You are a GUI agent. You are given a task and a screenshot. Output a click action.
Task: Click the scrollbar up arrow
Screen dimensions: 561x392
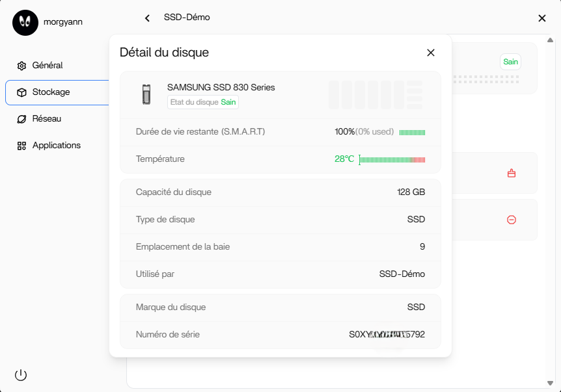(551, 40)
